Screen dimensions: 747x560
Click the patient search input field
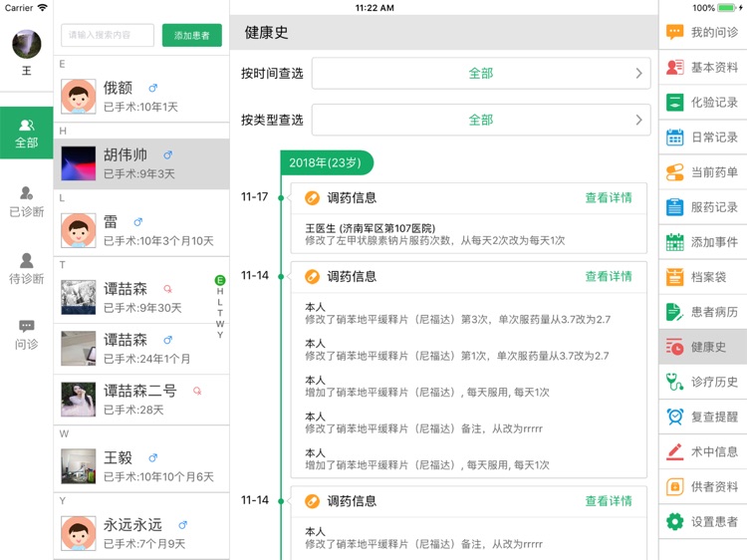click(x=108, y=35)
